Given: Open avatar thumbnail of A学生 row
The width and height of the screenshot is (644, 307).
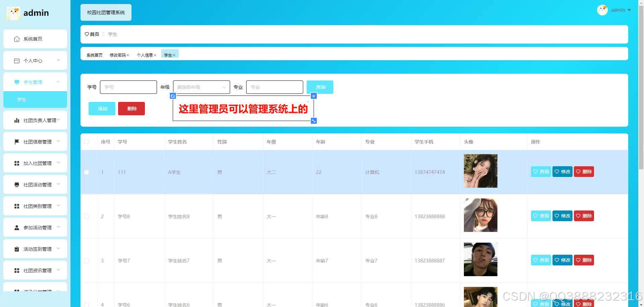Looking at the screenshot, I should tap(481, 171).
